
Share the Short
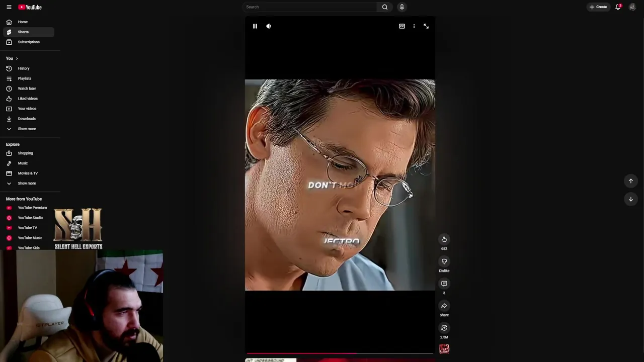[x=444, y=306]
